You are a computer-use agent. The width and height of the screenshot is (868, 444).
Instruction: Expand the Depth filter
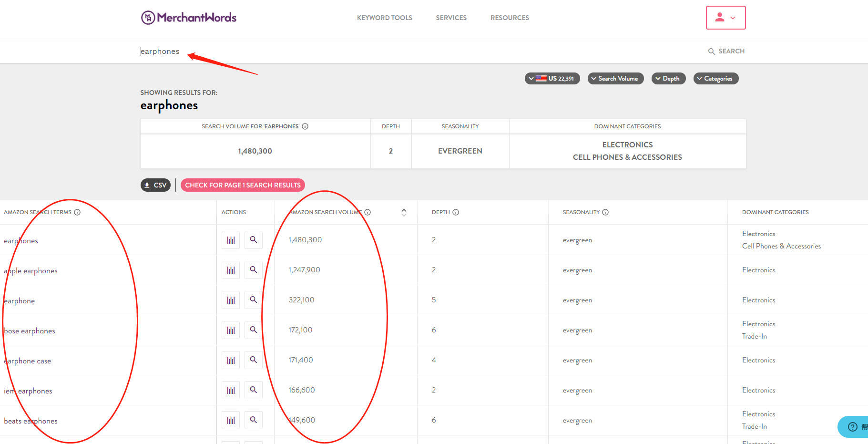[x=668, y=79]
